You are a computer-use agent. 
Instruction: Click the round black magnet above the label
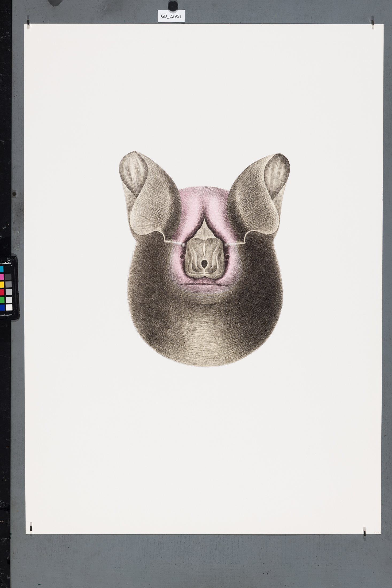pos(173,5)
